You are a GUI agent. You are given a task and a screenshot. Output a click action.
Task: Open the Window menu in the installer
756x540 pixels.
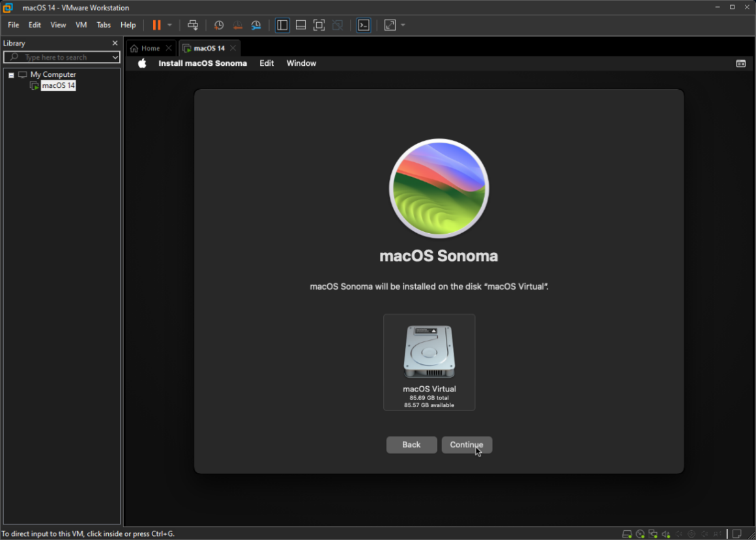pos(301,63)
